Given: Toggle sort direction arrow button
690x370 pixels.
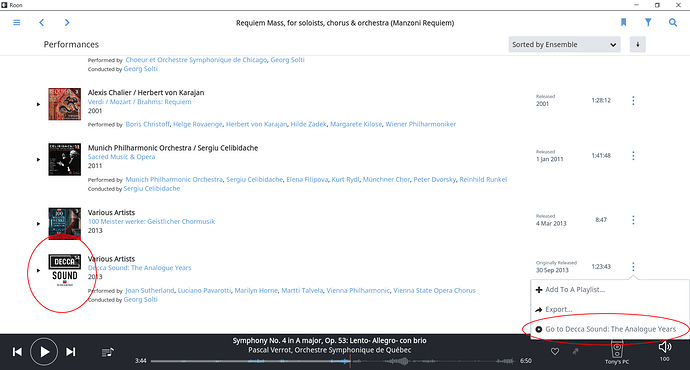Looking at the screenshot, I should click(638, 44).
